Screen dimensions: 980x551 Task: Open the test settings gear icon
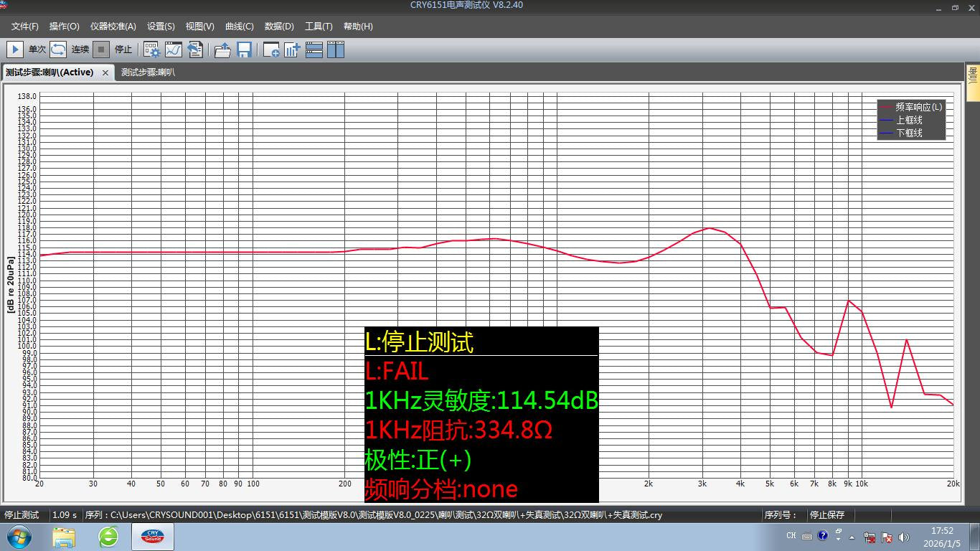[151, 50]
